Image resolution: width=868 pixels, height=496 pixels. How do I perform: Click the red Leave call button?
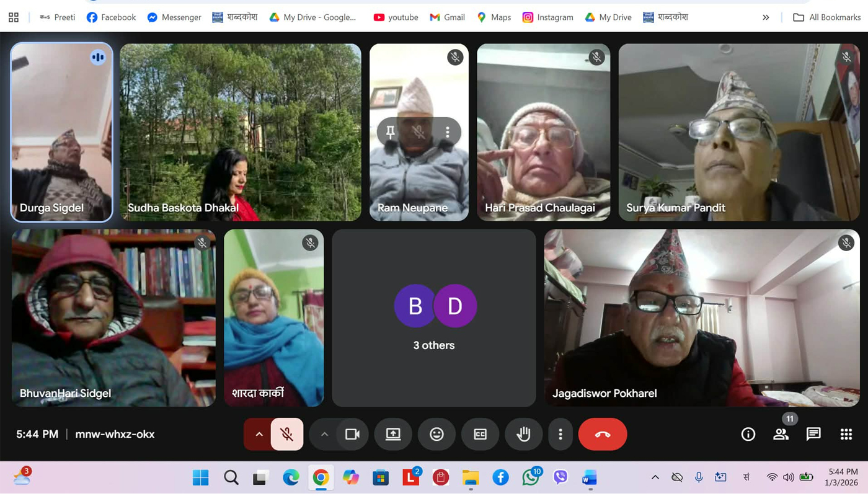pos(602,435)
